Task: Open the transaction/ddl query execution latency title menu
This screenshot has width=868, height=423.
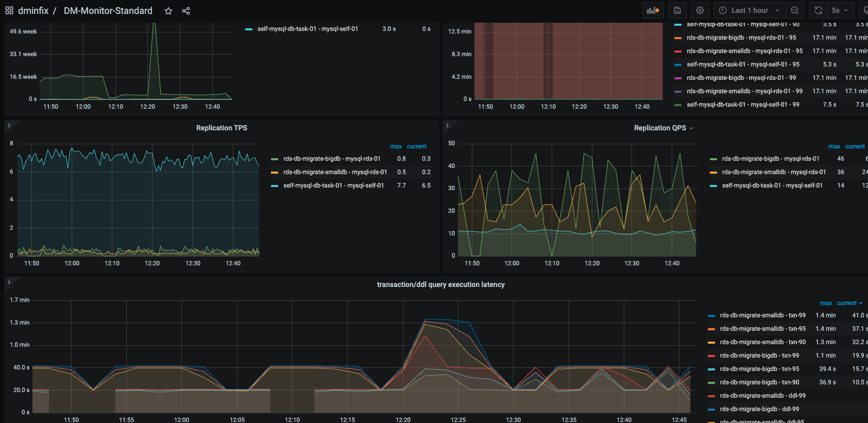Action: tap(440, 284)
